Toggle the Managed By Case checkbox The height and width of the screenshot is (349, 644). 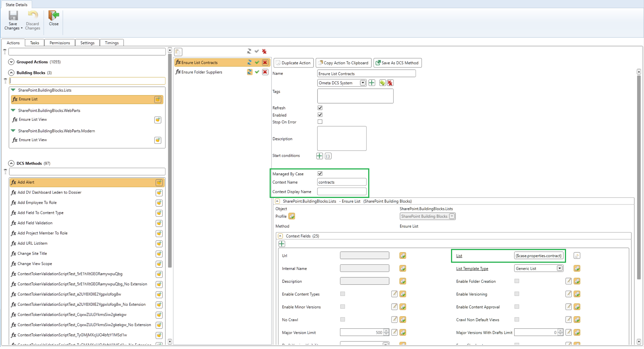pyautogui.click(x=320, y=174)
